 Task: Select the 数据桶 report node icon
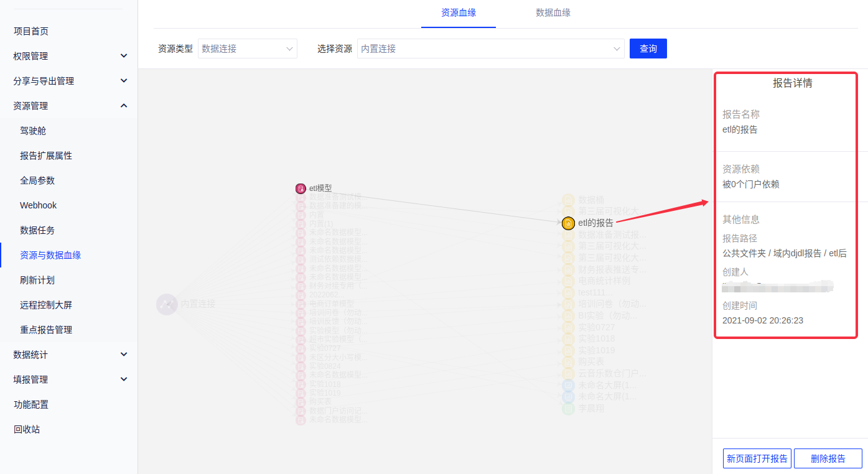coord(568,200)
